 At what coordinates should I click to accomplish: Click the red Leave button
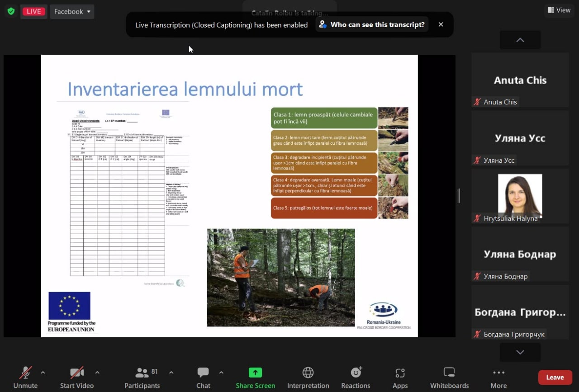coord(555,378)
